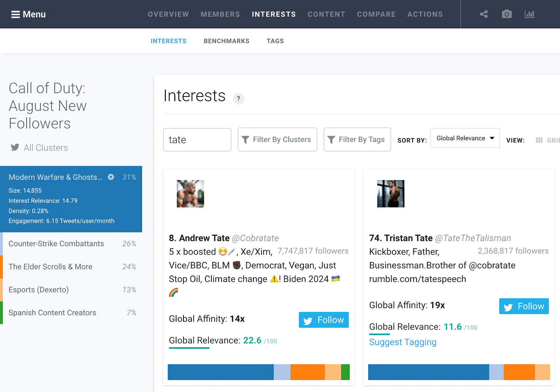This screenshot has height=392, width=560.
Task: Click Andrew Tate profile photo
Action: (190, 194)
